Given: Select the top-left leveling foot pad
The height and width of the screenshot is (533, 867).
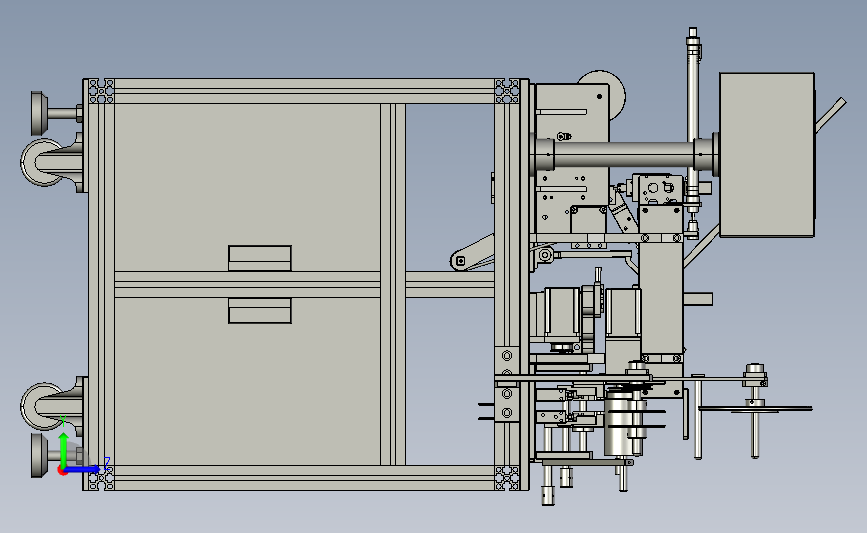Looking at the screenshot, I should 38,113.
